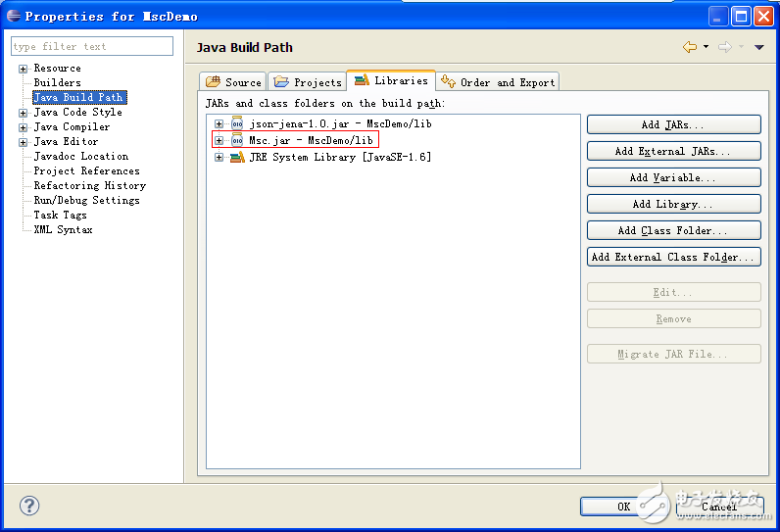The height and width of the screenshot is (532, 780).
Task: Select json-jena-1.0.jar - MscDemo/lib row
Action: [x=341, y=123]
